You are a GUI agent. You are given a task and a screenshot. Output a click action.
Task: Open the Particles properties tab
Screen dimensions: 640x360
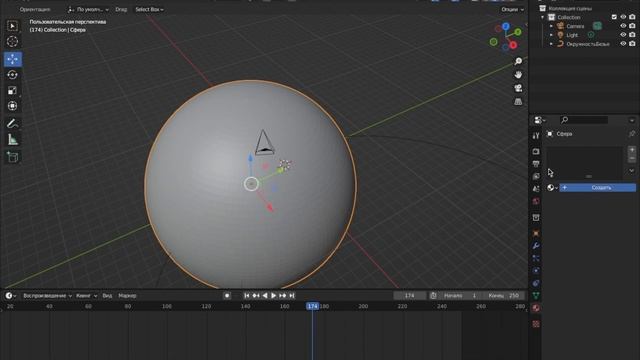point(536,258)
